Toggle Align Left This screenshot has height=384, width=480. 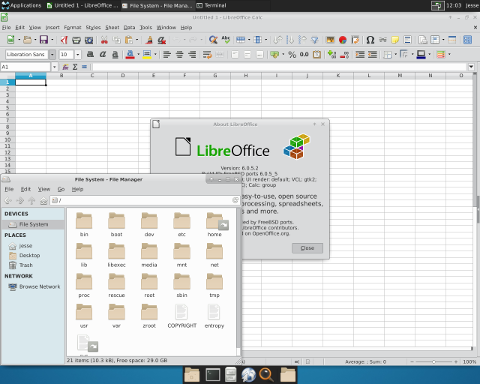pos(167,54)
